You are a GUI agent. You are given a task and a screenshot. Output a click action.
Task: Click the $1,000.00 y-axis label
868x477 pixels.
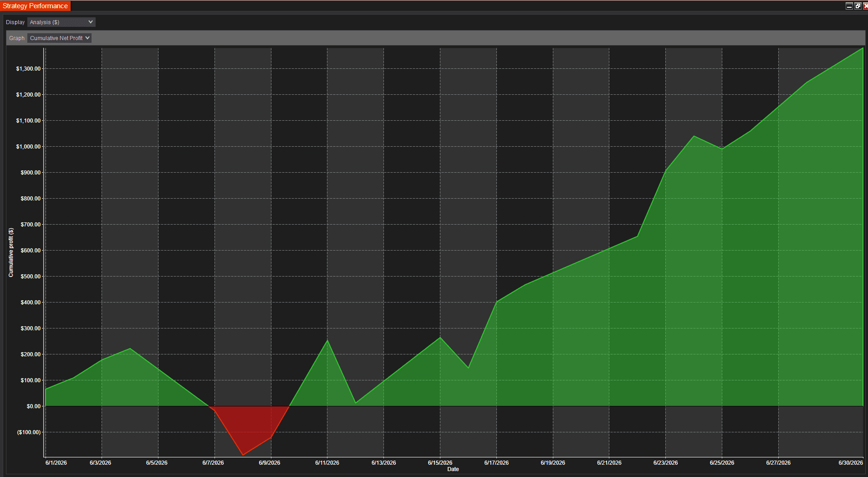[x=28, y=147]
